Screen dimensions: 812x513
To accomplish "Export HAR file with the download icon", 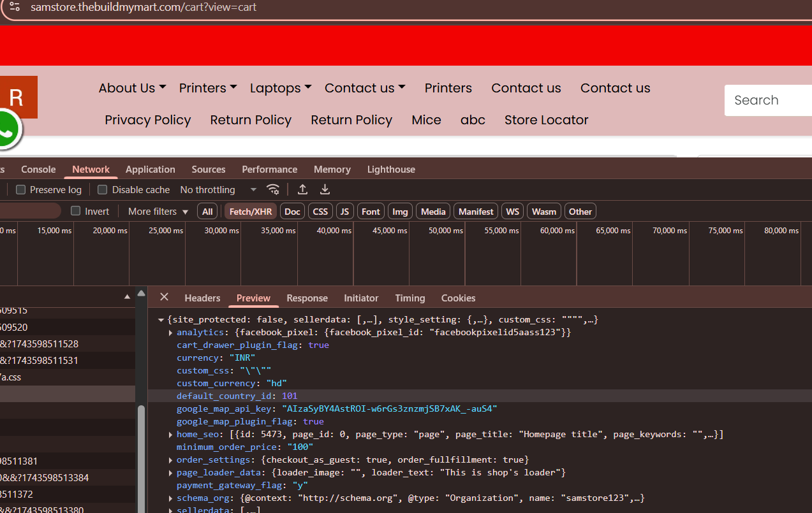I will click(x=325, y=189).
